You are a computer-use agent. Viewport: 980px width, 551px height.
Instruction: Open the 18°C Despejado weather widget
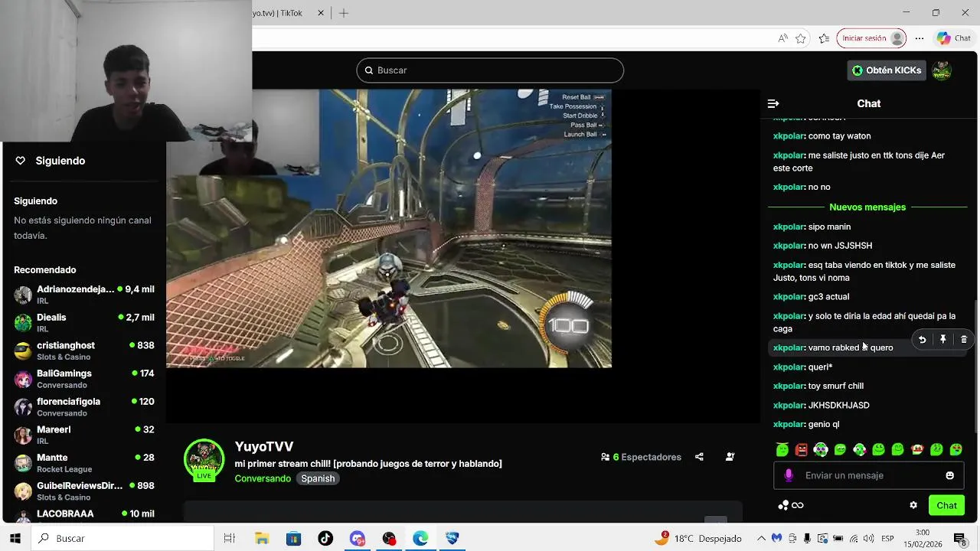coord(698,539)
